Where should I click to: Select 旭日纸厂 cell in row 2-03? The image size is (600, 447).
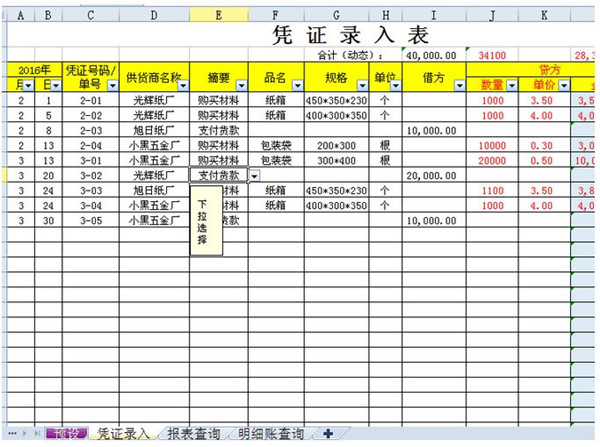[x=154, y=131]
